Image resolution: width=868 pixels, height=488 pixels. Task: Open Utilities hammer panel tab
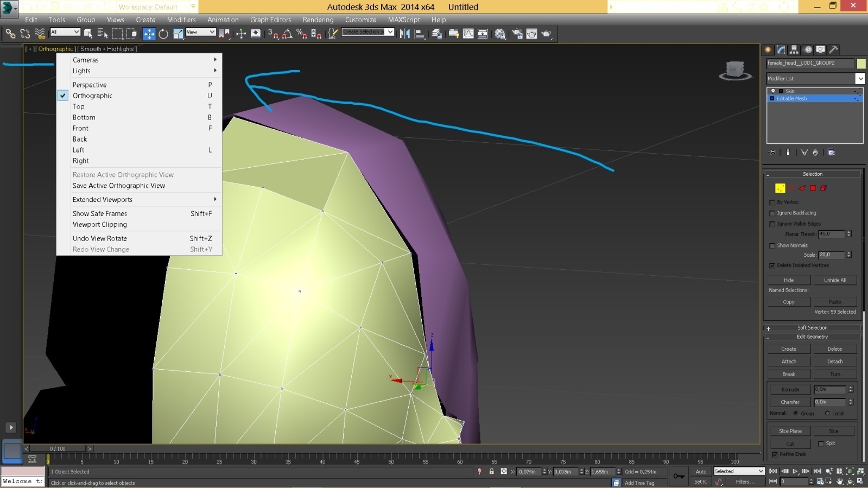[834, 49]
